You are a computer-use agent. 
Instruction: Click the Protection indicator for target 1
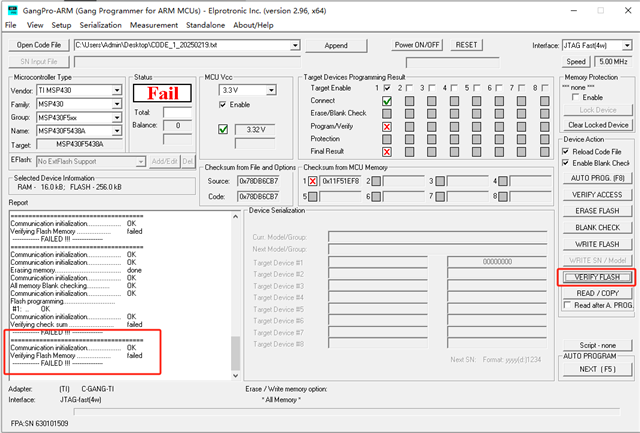[387, 139]
